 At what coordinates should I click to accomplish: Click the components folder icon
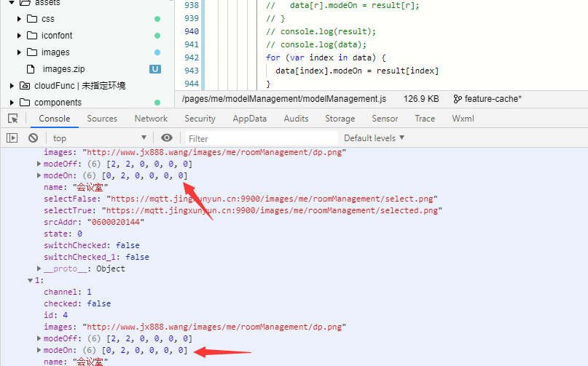point(25,103)
